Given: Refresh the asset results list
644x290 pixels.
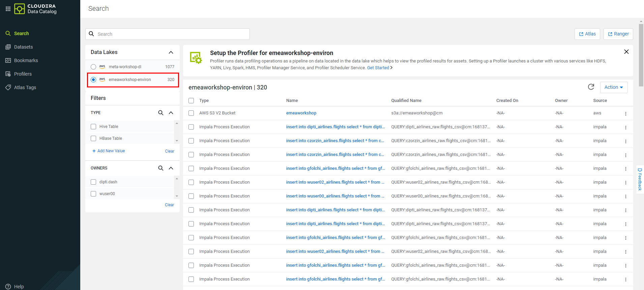Looking at the screenshot, I should 591,87.
